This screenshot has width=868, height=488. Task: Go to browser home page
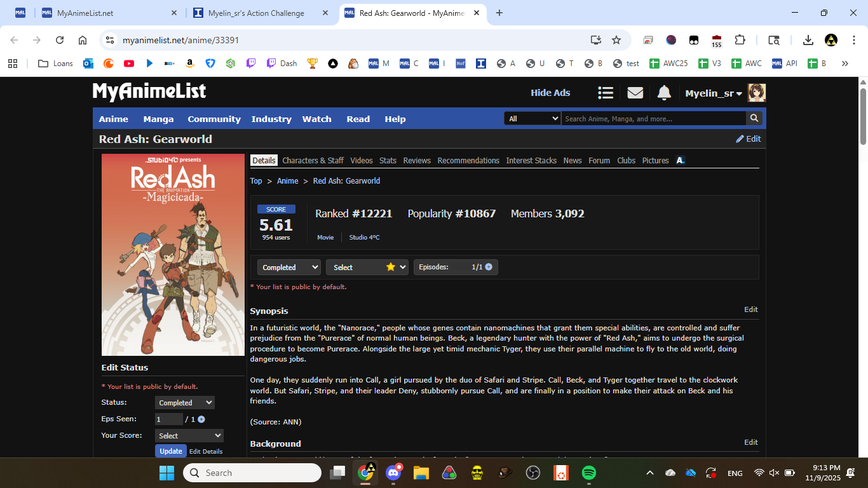(x=83, y=40)
